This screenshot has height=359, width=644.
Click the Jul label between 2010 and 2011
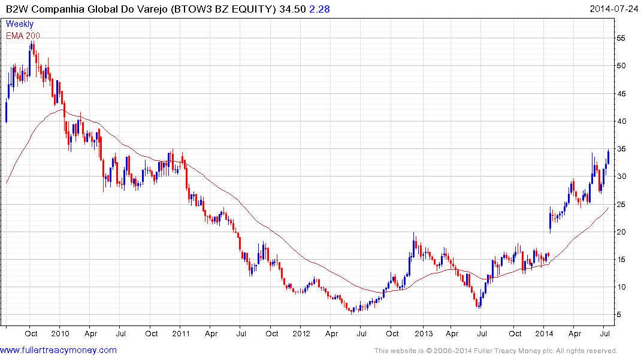click(x=121, y=333)
